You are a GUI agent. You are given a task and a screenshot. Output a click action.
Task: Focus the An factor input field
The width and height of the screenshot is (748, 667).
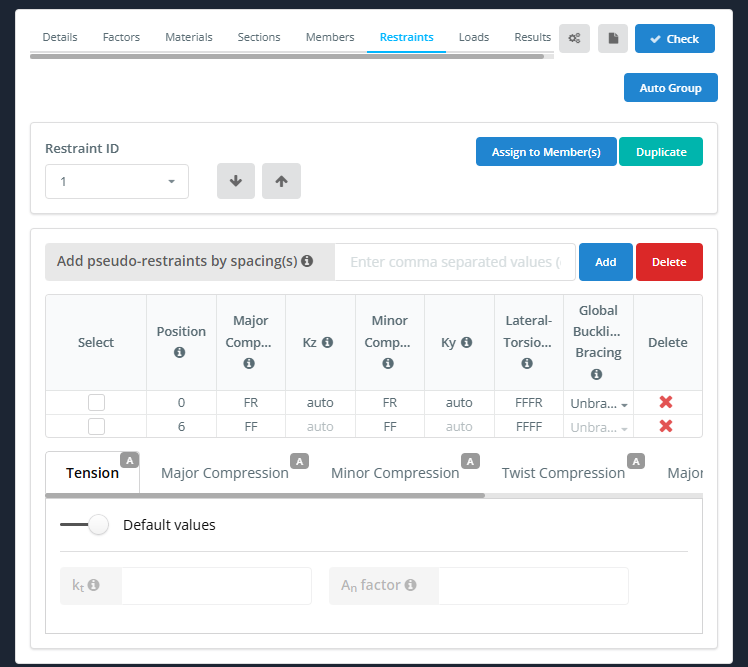[x=533, y=585]
